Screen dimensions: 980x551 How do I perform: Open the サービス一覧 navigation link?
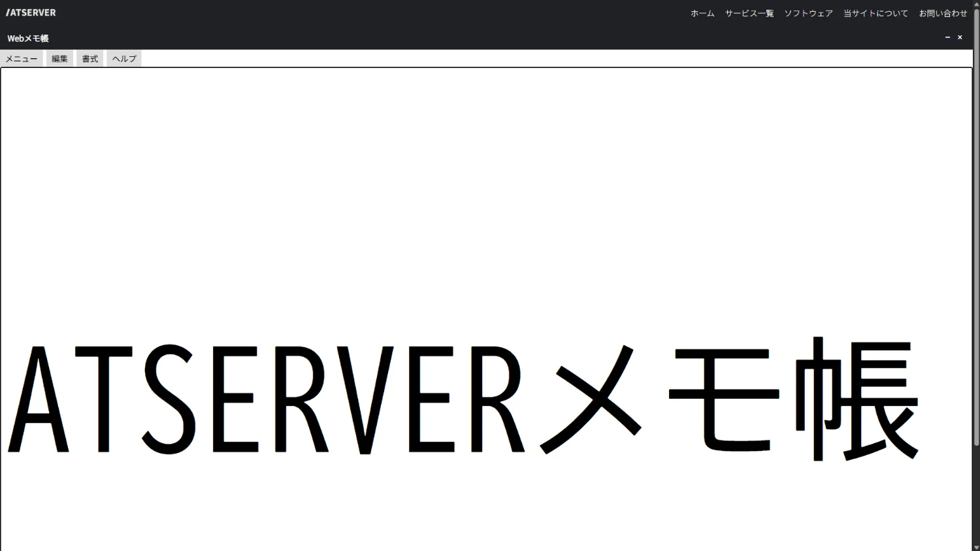pos(749,13)
